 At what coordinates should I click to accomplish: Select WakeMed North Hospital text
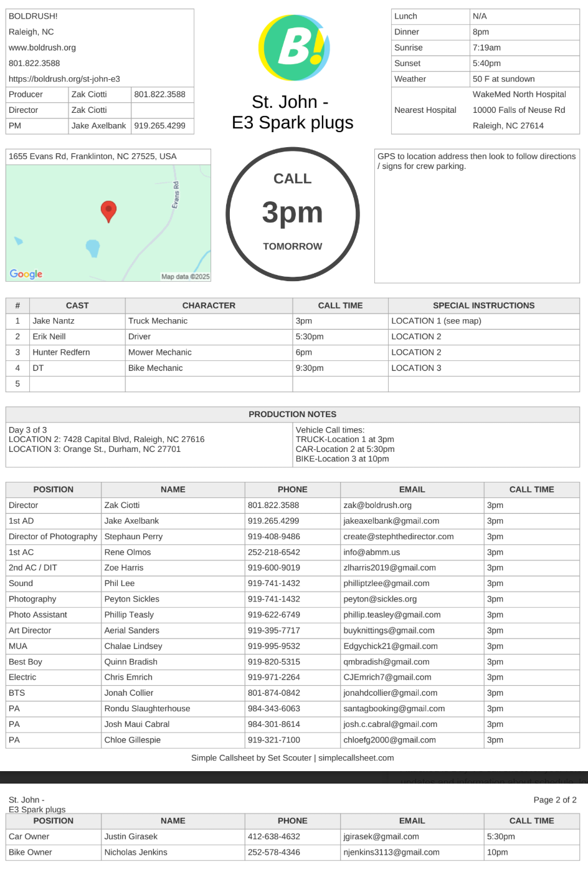click(519, 95)
